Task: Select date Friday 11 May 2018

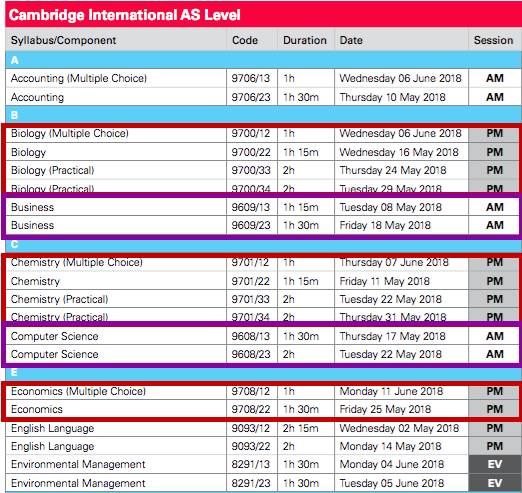Action: (x=384, y=281)
